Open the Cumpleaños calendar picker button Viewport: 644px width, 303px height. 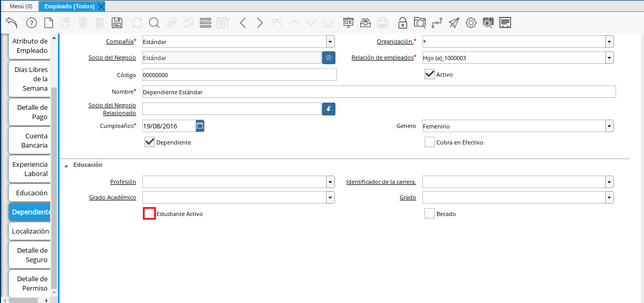[x=200, y=125]
